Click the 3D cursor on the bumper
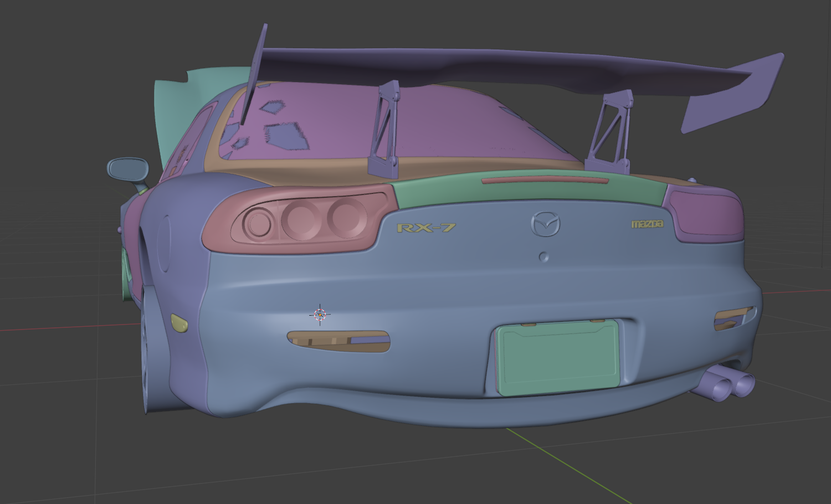The image size is (831, 504). point(320,315)
